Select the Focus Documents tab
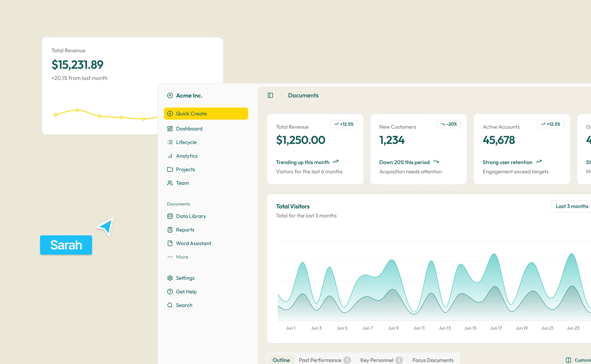The image size is (591, 364). [433, 360]
